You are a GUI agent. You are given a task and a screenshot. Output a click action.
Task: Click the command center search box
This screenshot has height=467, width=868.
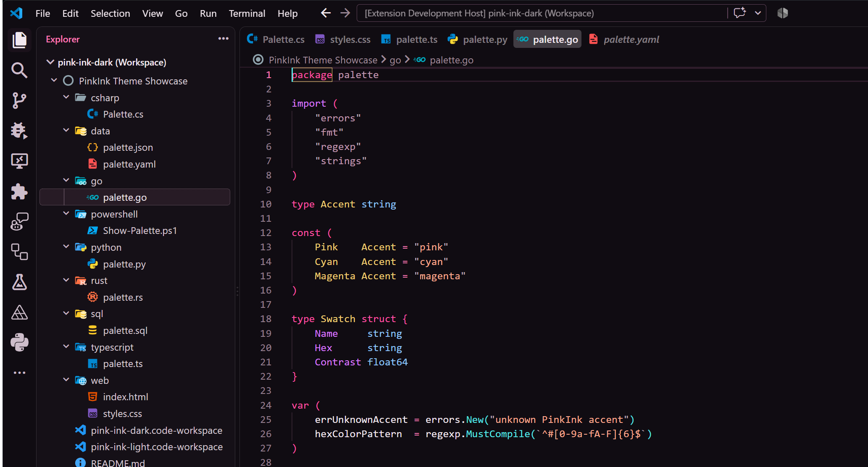541,13
